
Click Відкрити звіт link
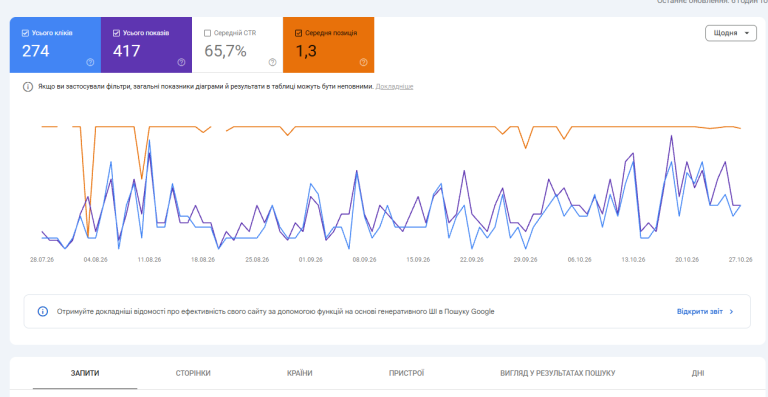(x=700, y=311)
